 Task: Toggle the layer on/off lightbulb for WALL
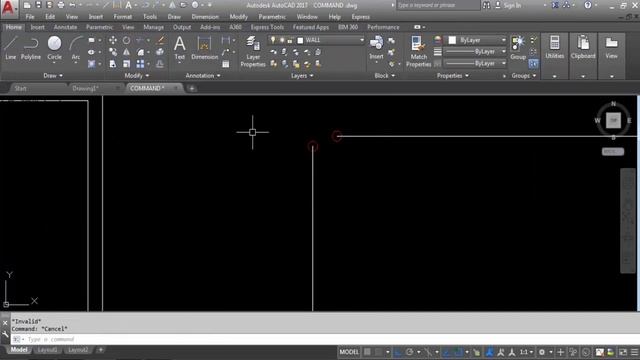pos(273,40)
